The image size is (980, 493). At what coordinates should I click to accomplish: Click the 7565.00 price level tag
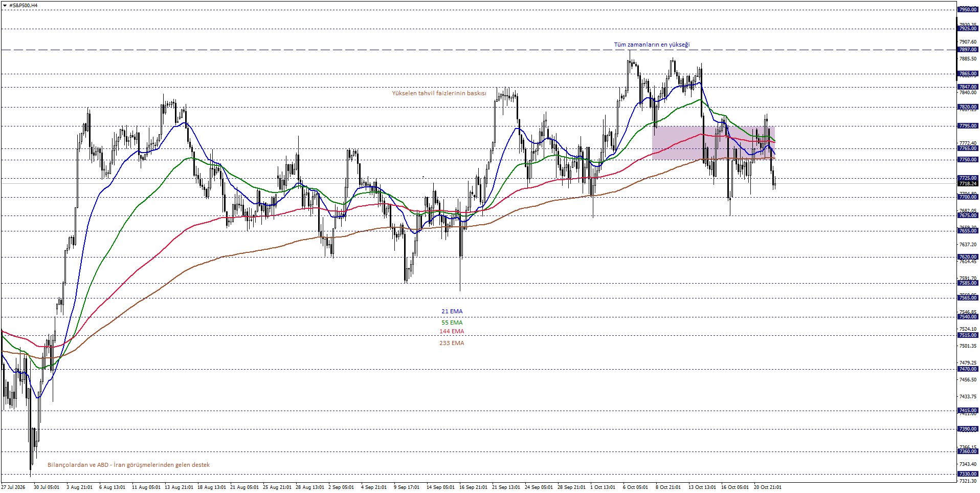(x=968, y=298)
